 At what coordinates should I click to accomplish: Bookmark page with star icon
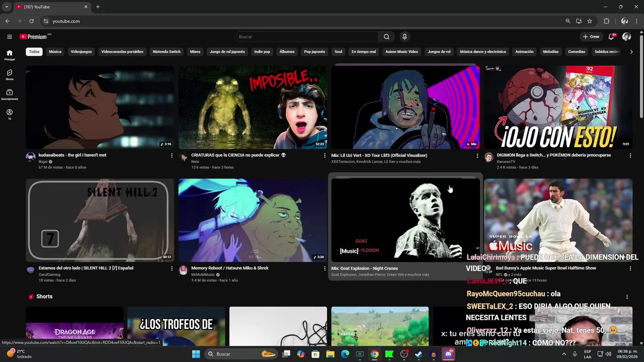[x=590, y=21]
